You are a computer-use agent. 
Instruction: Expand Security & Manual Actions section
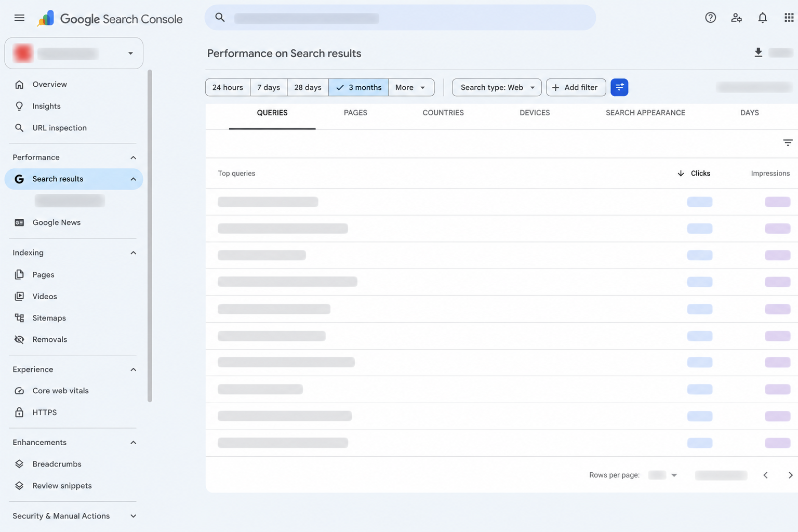click(x=133, y=516)
